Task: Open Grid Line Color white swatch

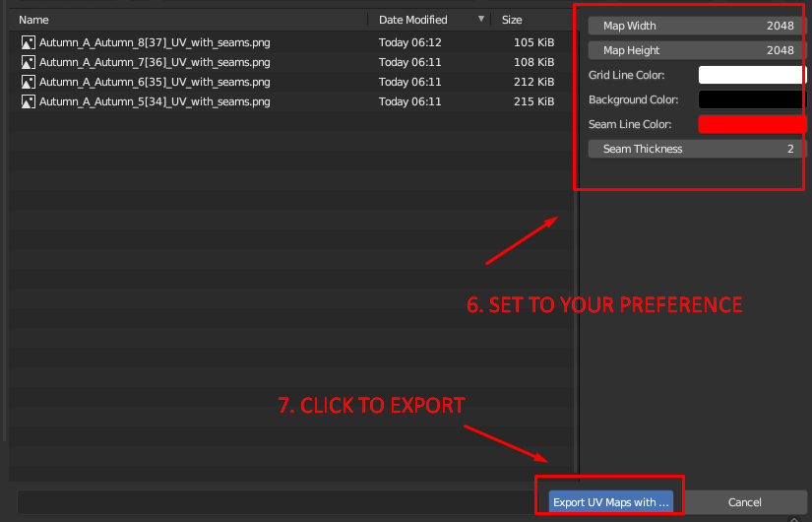Action: pyautogui.click(x=752, y=75)
